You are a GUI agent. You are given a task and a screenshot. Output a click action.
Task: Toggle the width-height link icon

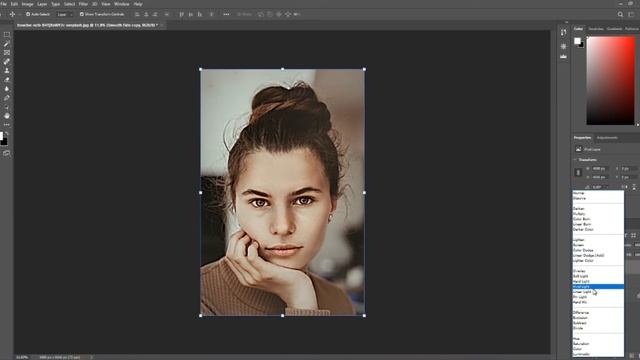coord(578,173)
